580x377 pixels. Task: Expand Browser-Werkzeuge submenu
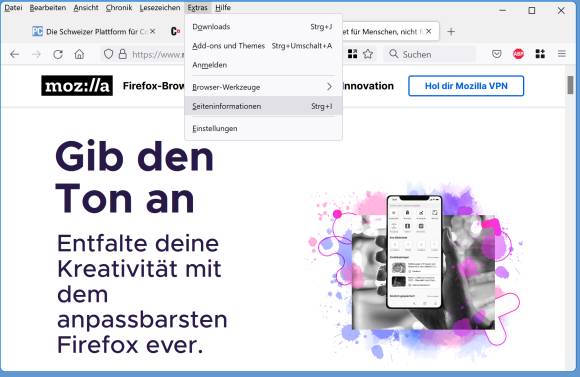click(x=263, y=87)
